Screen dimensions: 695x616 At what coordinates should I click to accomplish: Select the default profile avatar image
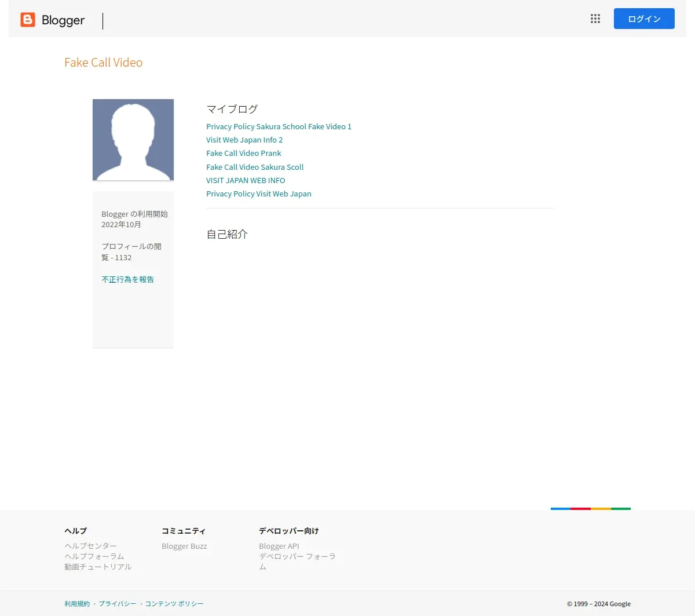tap(133, 140)
